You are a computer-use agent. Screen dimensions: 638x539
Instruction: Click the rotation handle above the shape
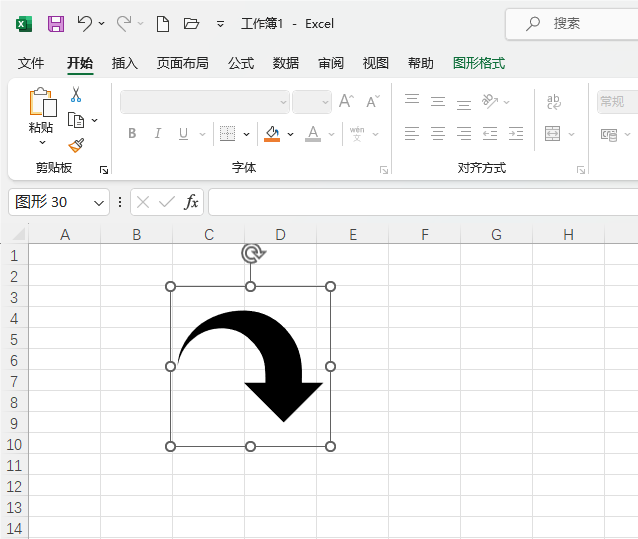(x=252, y=254)
